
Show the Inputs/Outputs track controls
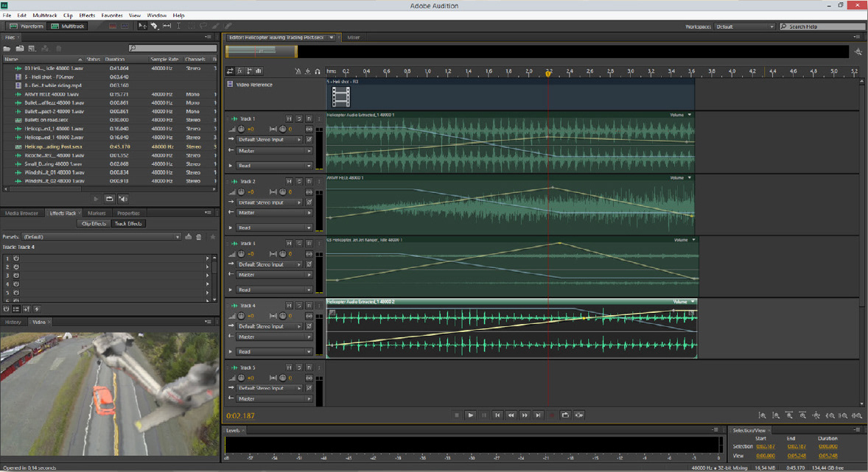230,71
